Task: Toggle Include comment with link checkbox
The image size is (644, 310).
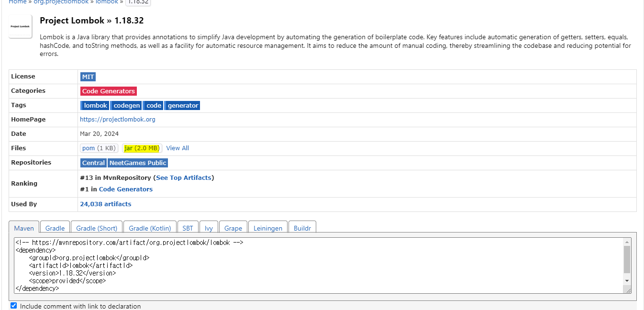Action: (14, 306)
